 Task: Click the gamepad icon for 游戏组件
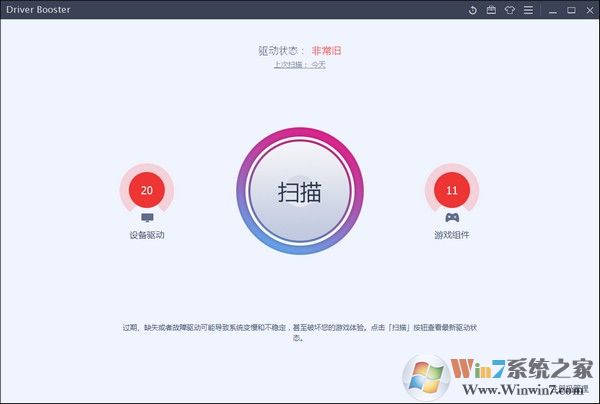(452, 218)
